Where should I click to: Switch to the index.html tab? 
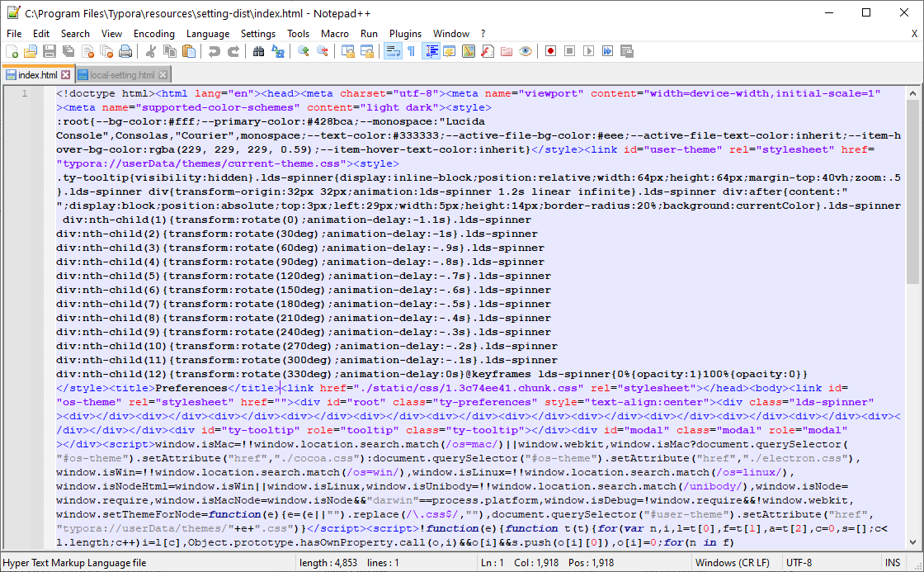pos(38,75)
